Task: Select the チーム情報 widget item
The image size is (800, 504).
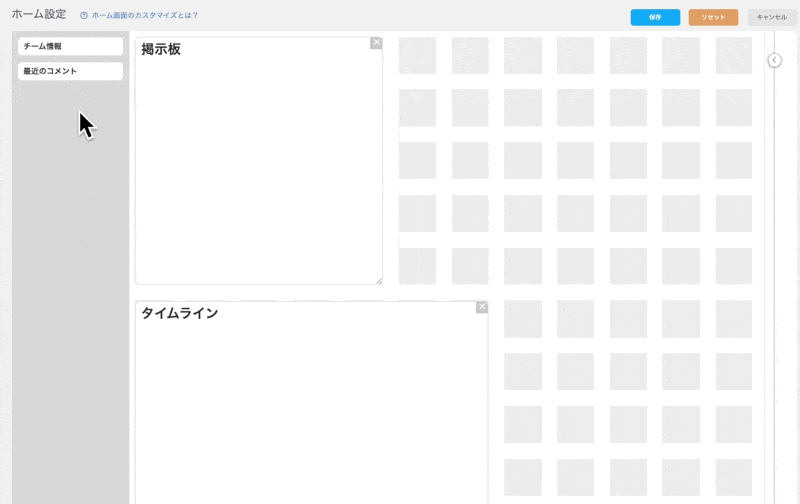Action: (70, 46)
